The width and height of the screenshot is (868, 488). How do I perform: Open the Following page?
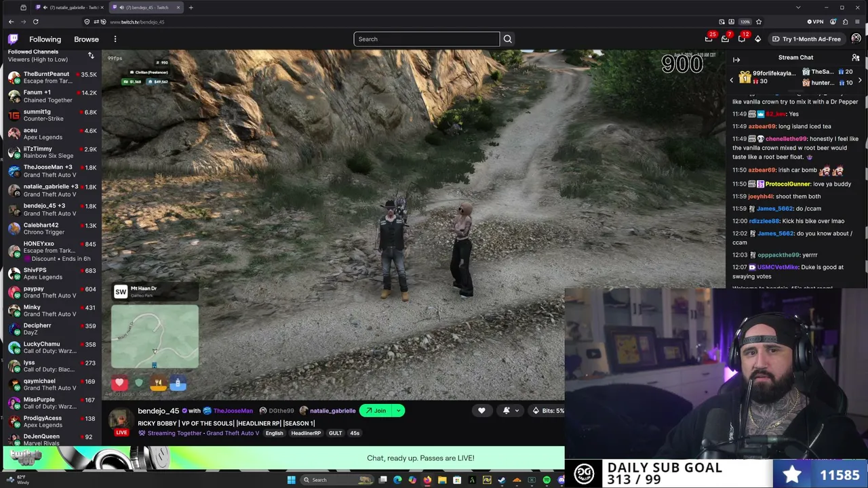[x=45, y=39]
